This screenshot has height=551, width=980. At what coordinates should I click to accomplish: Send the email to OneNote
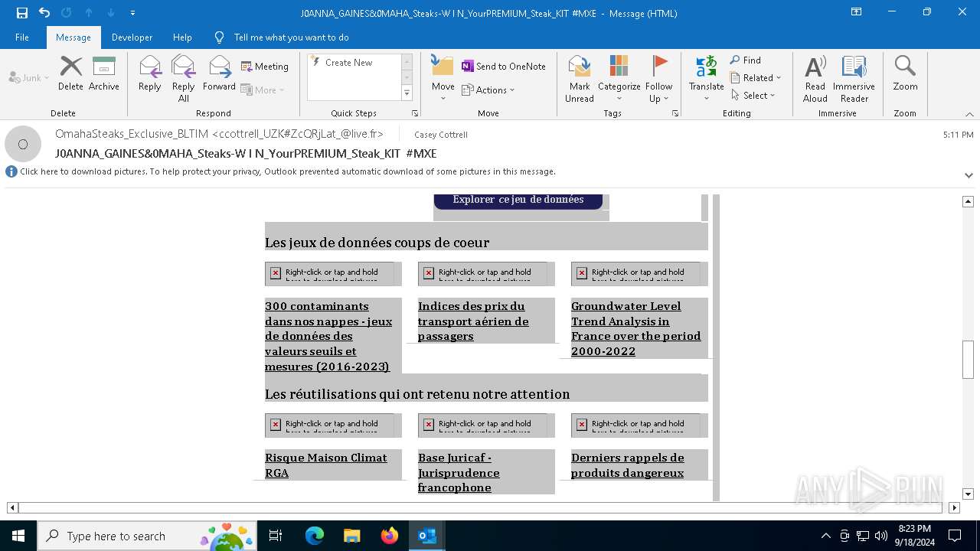click(504, 67)
